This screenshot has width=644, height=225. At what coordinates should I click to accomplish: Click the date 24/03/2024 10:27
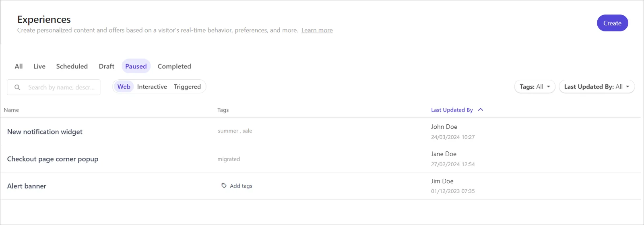click(453, 137)
